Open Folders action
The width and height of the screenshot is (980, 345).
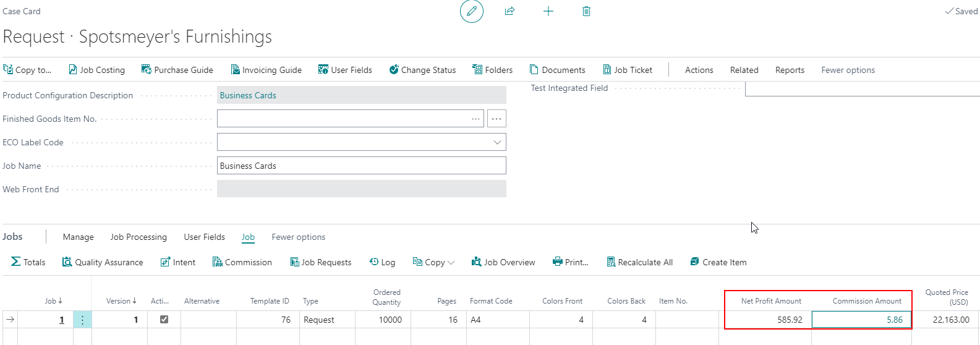493,70
